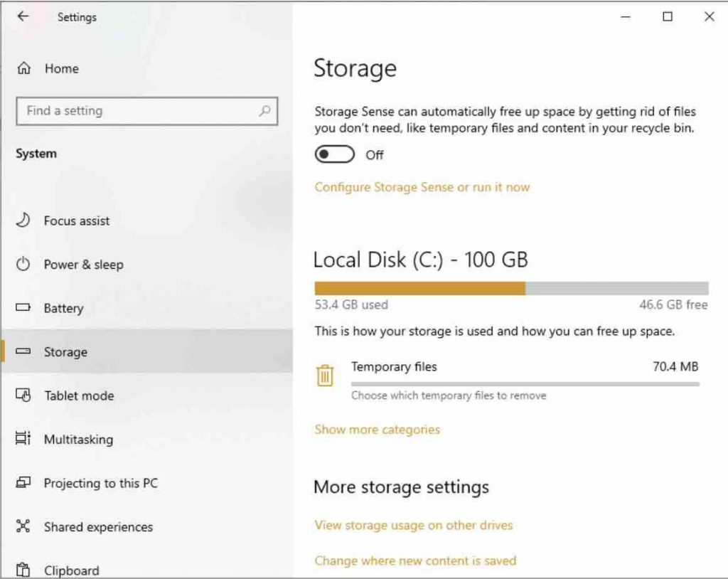Click the search magnifier icon
This screenshot has width=728, height=579.
(x=264, y=112)
